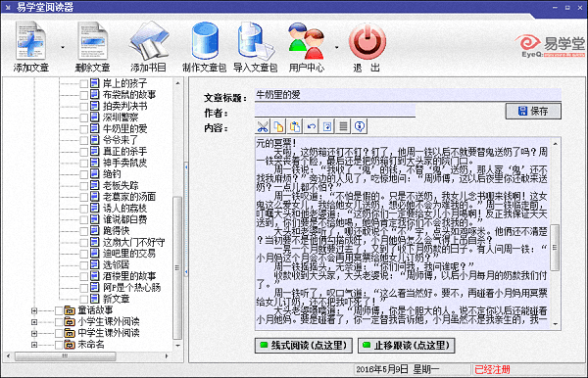This screenshot has width=588, height=378.
Task: Expand the 小学生课外阅读 tree node
Action: click(34, 322)
